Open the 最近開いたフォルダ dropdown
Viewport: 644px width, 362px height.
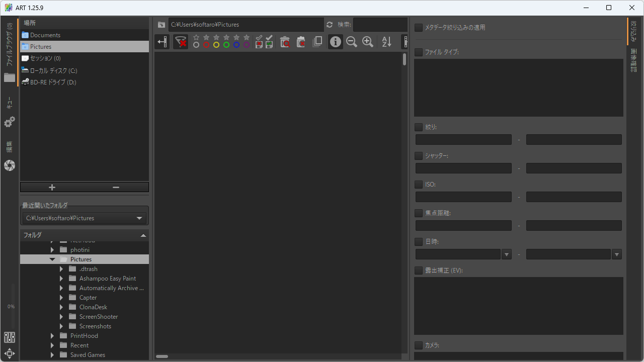139,218
